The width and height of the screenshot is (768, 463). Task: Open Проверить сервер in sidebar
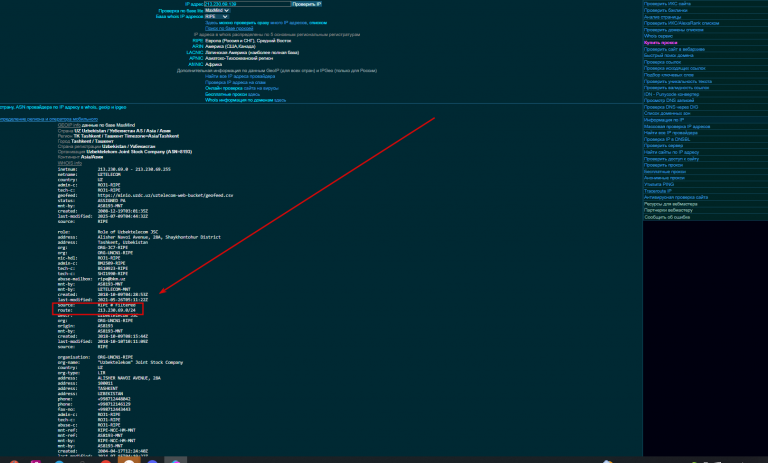[x=663, y=146]
